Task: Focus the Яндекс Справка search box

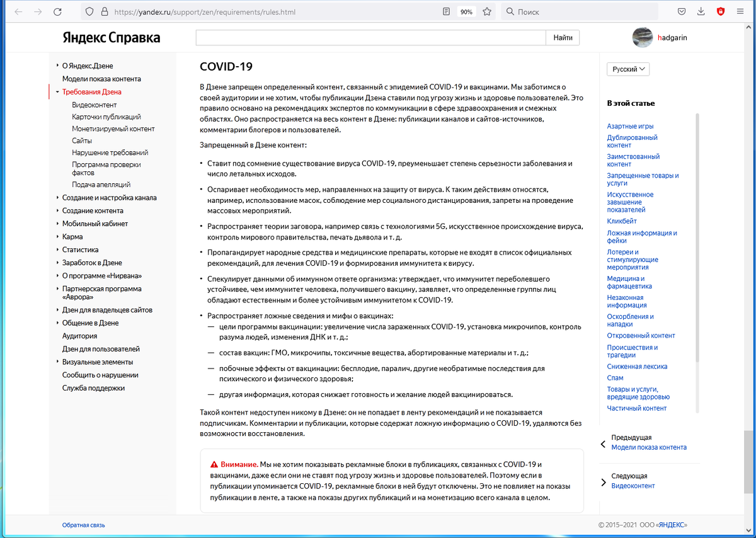Action: click(370, 38)
